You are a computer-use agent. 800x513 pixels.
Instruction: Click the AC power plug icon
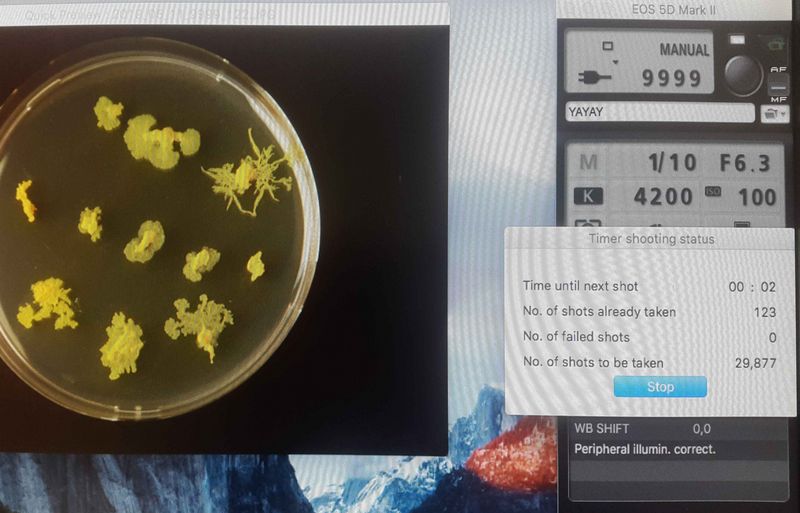(595, 78)
